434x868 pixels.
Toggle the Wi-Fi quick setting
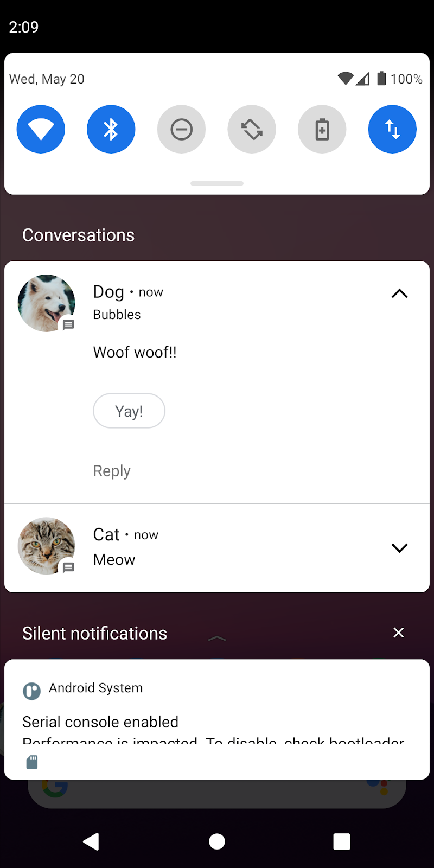pos(41,129)
